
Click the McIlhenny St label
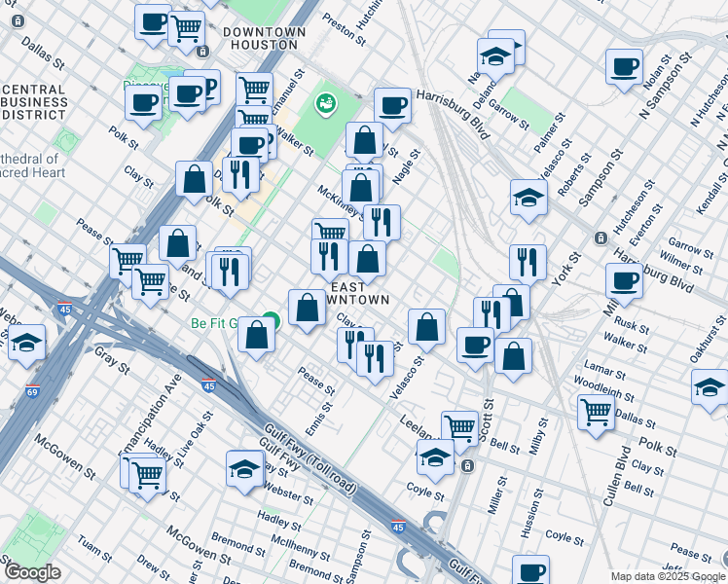pyautogui.click(x=301, y=548)
